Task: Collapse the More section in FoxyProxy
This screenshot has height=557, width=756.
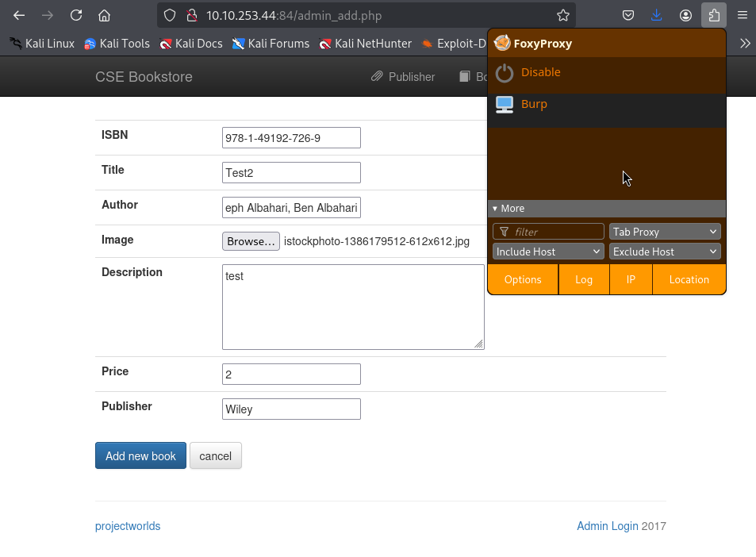Action: [x=607, y=209]
